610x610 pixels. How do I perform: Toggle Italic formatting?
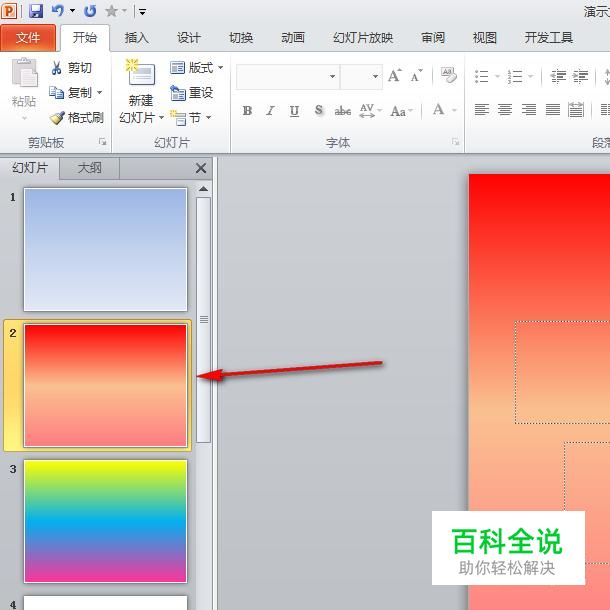(270, 111)
